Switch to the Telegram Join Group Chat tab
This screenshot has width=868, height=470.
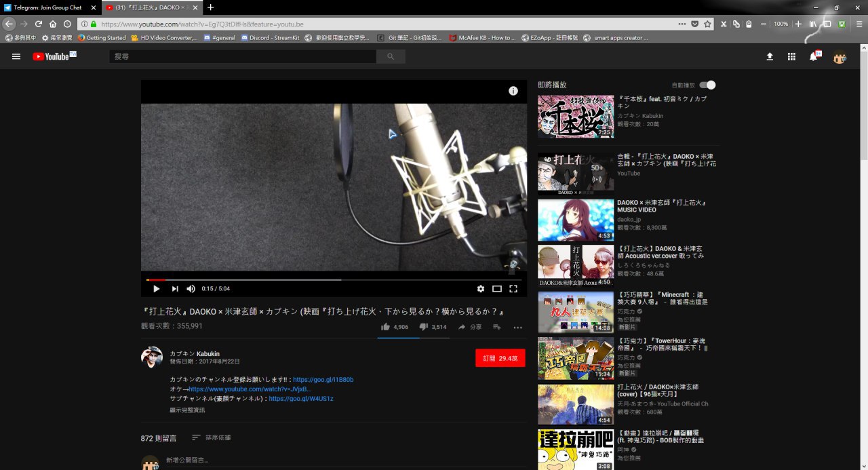point(47,7)
